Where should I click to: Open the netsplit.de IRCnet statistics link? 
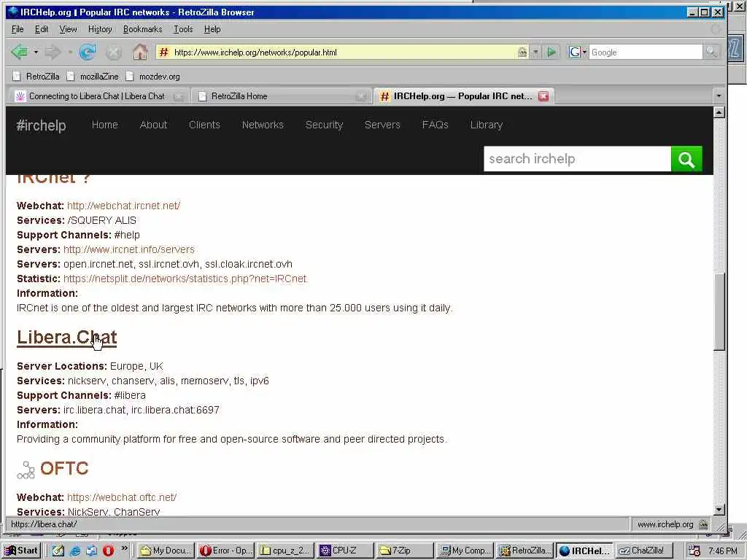click(185, 279)
